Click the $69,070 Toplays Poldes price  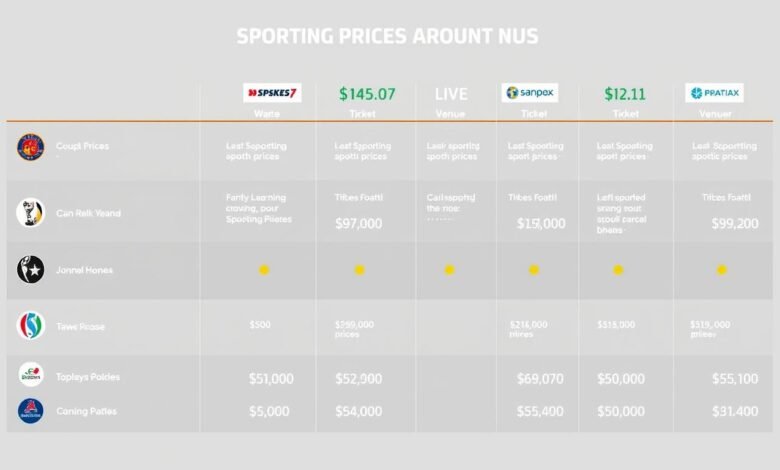point(540,379)
